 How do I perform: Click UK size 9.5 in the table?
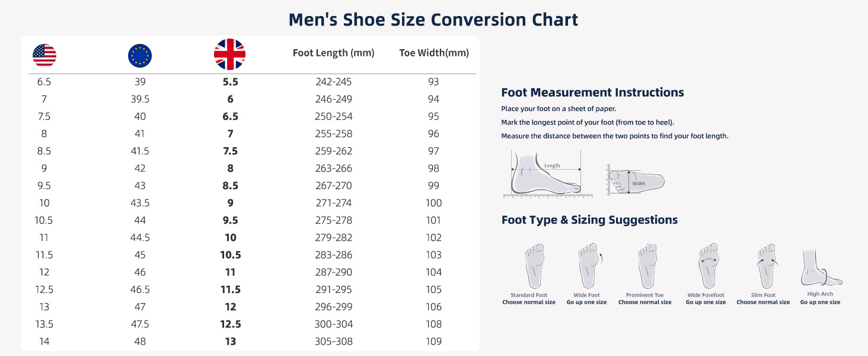pos(230,220)
